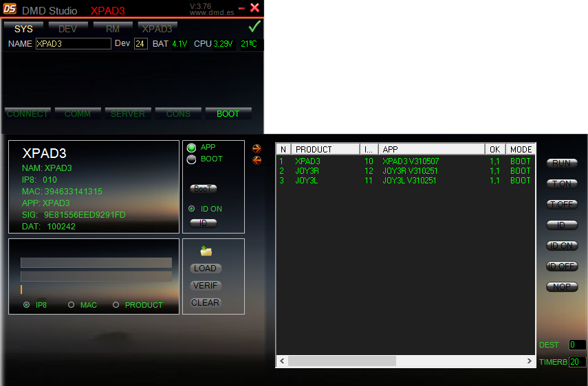Select the JOY3R row in device list
588x386 pixels.
tap(405, 171)
